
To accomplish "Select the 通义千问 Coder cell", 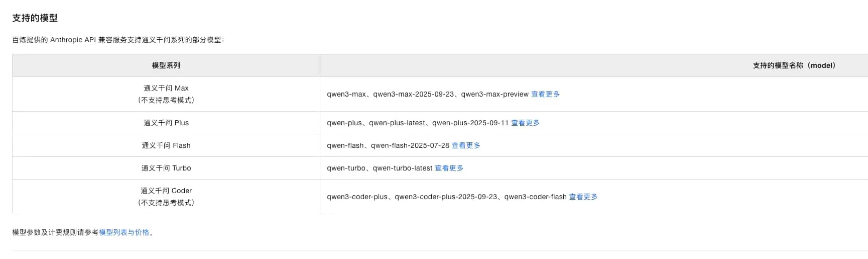I will click(166, 197).
